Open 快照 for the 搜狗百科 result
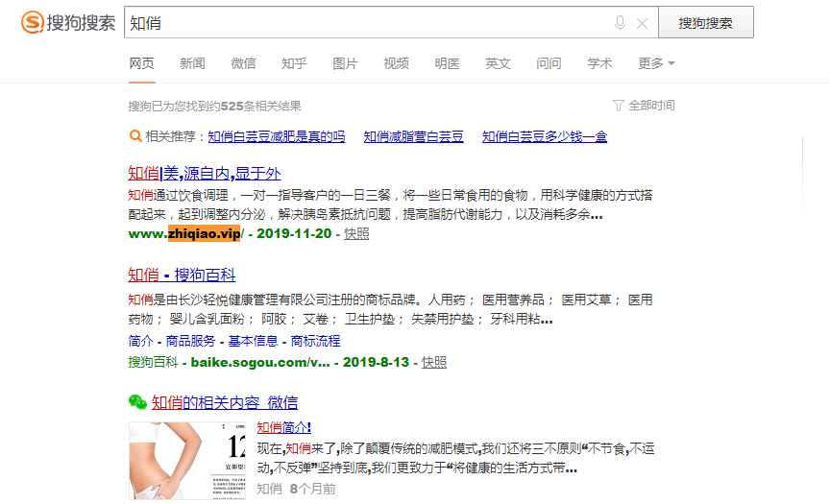The width and height of the screenshot is (830, 504). [x=434, y=362]
